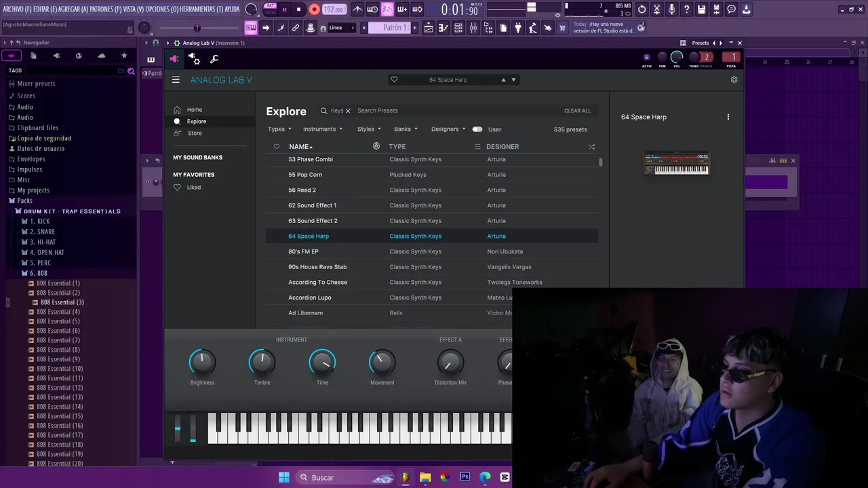Toggle the metronome icon

(357, 9)
